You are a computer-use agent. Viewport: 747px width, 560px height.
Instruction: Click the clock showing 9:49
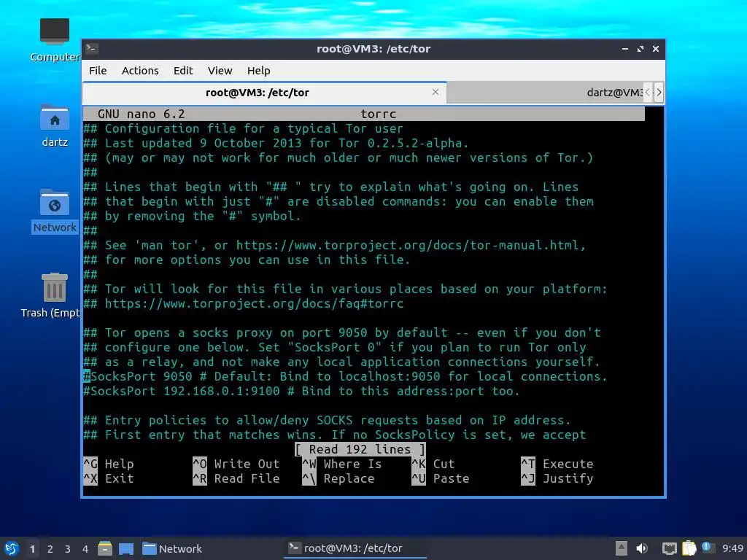tap(732, 548)
